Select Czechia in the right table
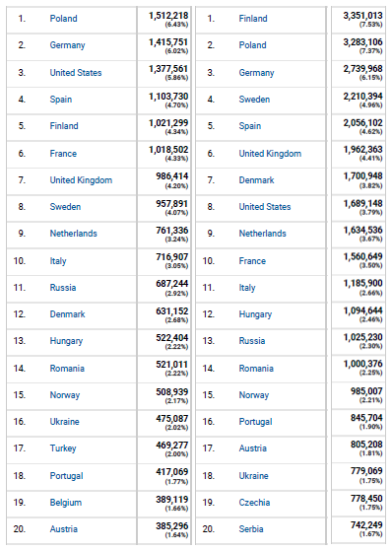This screenshot has height=550, width=392. tap(254, 503)
